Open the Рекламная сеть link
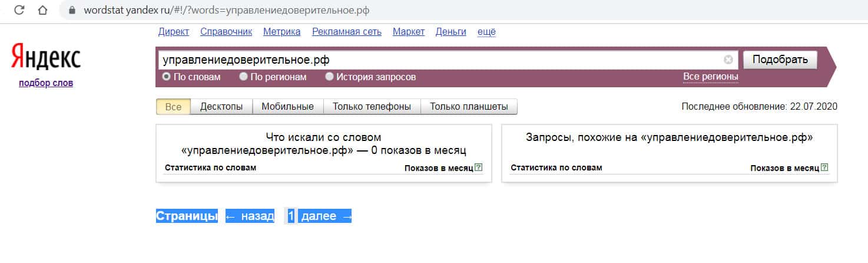Viewport: 868px width, 263px height. pyautogui.click(x=347, y=32)
